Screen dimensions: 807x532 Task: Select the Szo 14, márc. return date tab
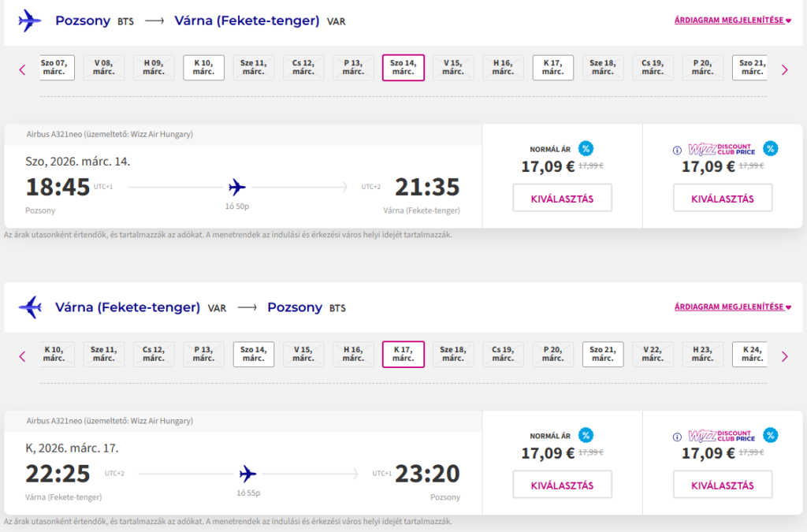253,354
